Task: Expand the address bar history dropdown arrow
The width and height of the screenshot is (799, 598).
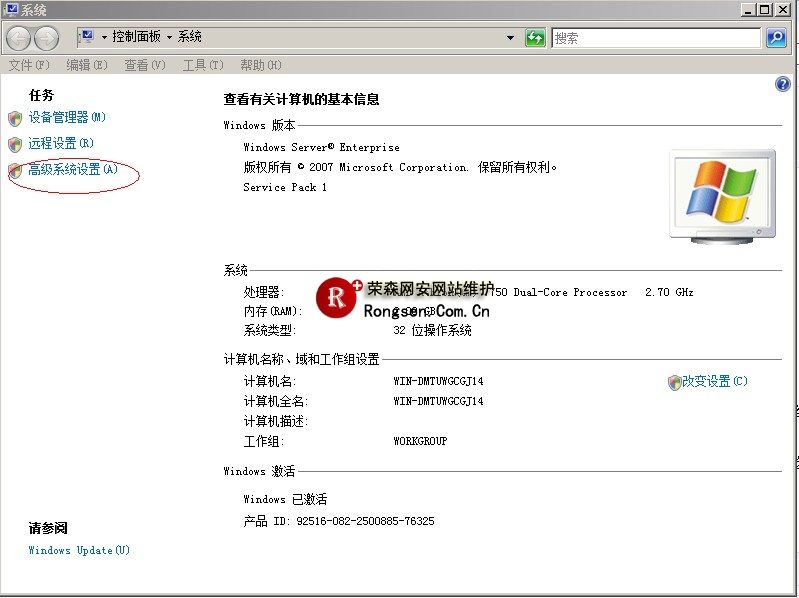Action: [x=512, y=38]
